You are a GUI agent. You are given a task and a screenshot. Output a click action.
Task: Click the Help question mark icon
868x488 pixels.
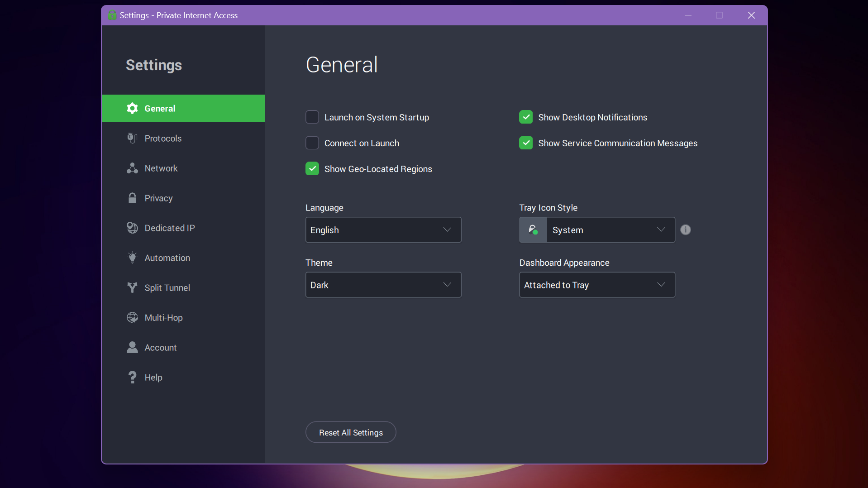(132, 377)
